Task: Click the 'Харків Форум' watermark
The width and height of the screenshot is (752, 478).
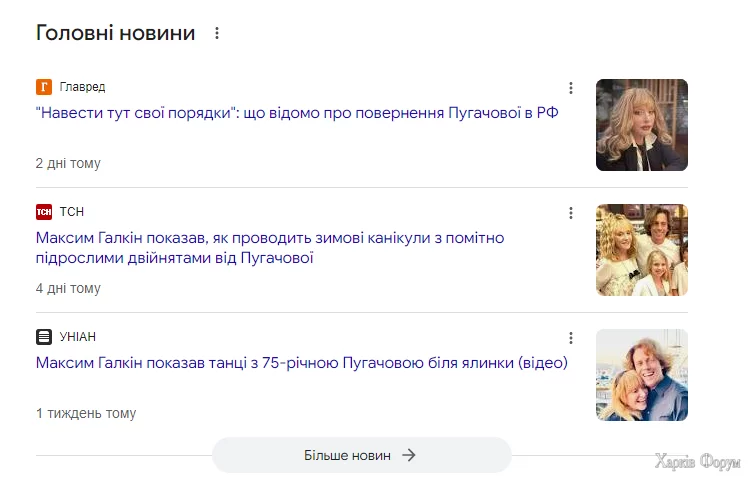Action: pyautogui.click(x=698, y=461)
